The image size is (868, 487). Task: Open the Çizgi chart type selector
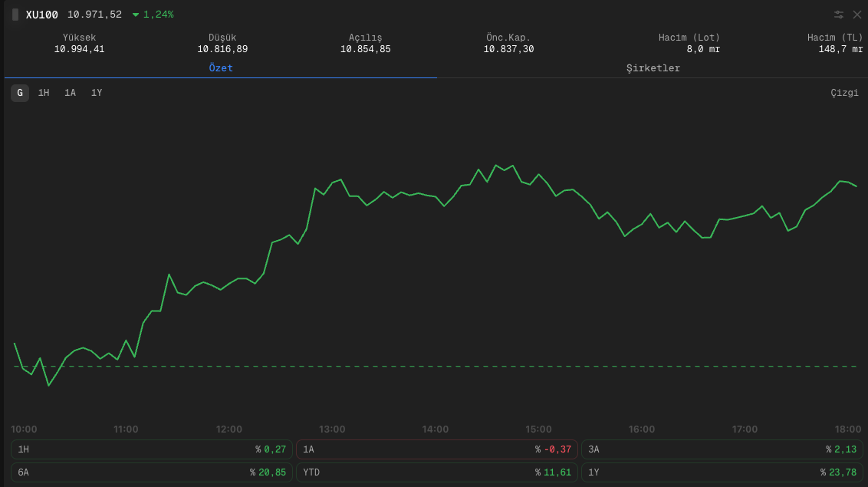click(x=845, y=92)
